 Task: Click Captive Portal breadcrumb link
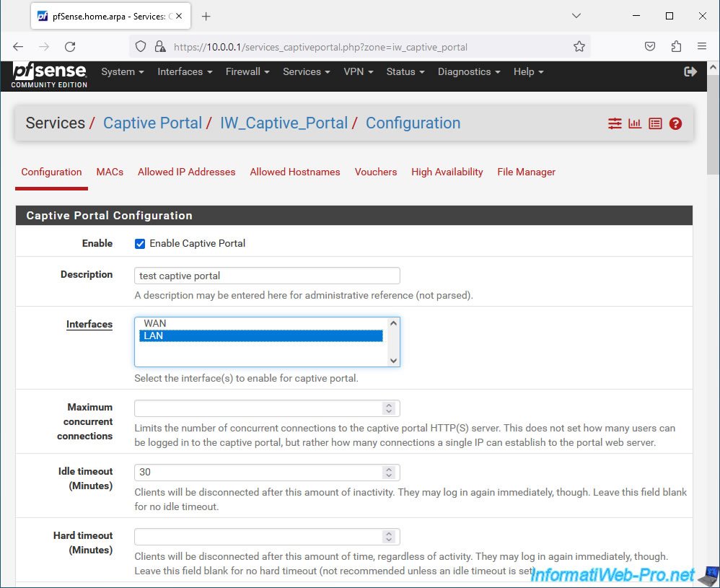152,123
